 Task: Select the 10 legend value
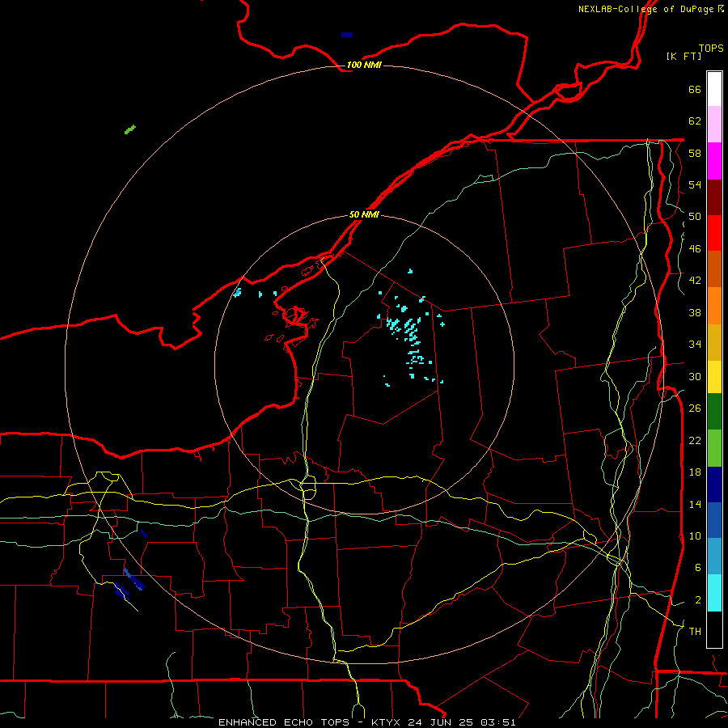[x=695, y=535]
